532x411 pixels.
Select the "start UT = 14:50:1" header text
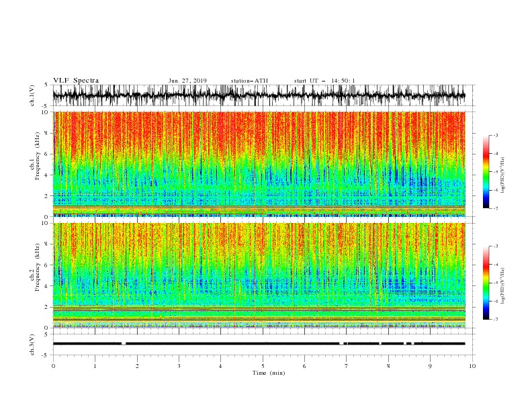coord(324,81)
